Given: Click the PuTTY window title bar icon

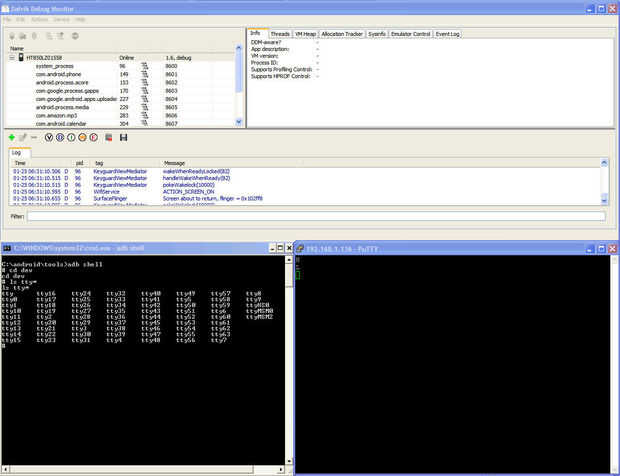Looking at the screenshot, I should pos(300,249).
